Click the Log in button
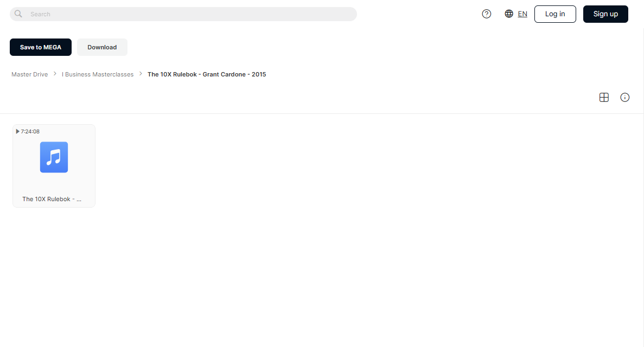Image resolution: width=644 pixels, height=347 pixels. click(x=555, y=14)
